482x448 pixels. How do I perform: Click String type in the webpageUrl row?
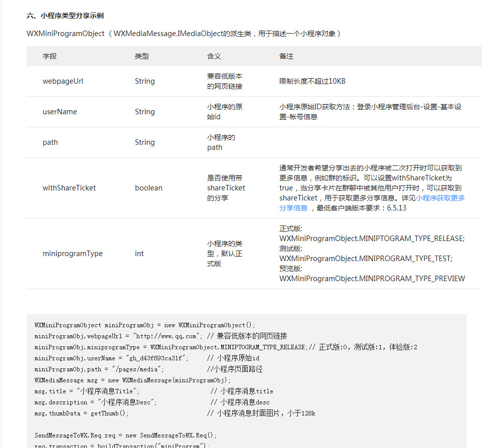pos(145,81)
